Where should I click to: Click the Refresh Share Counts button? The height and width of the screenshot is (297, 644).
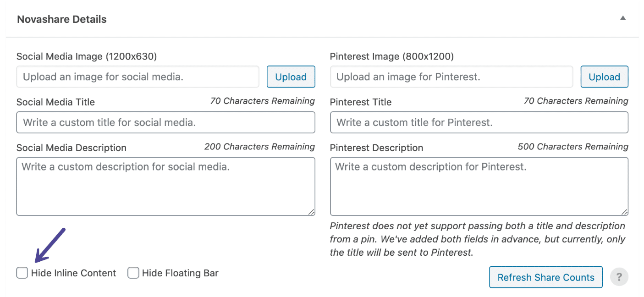point(545,277)
